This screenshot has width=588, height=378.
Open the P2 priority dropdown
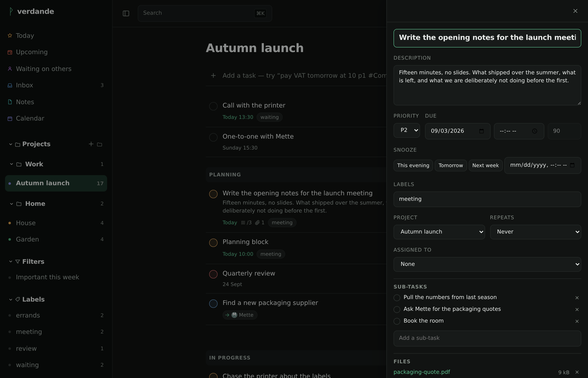[407, 130]
